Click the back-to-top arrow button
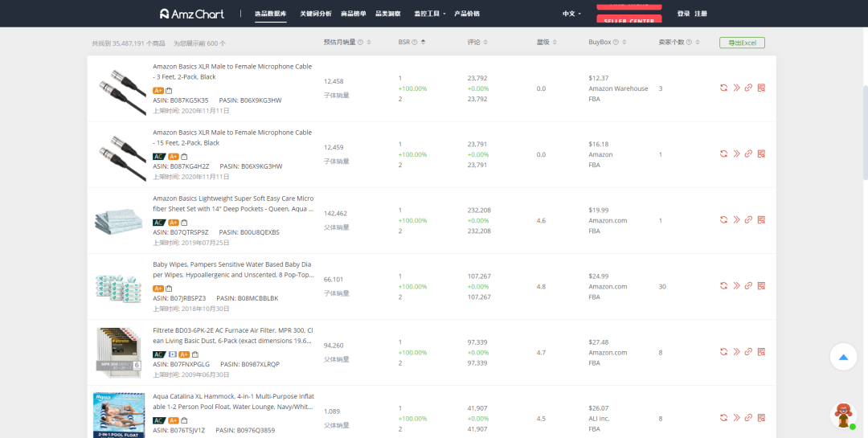The height and width of the screenshot is (438, 868). 843,357
